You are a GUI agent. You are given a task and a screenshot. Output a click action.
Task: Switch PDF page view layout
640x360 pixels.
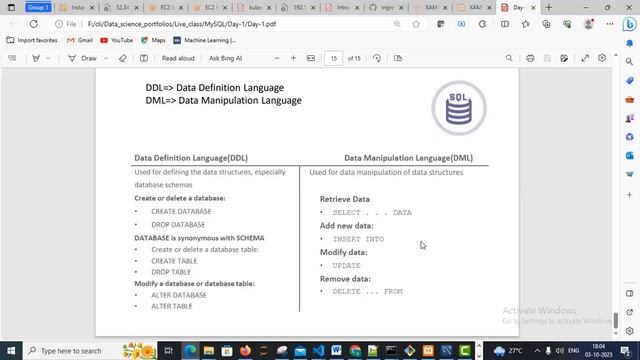(398, 58)
